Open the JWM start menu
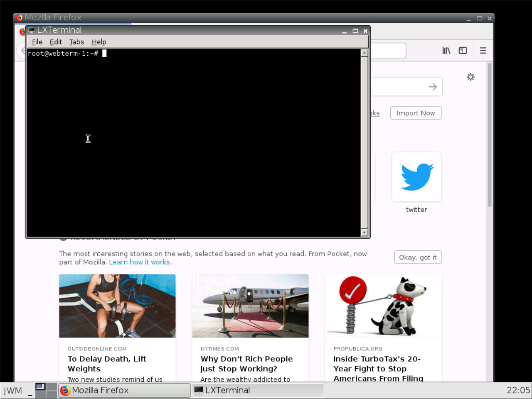 click(13, 390)
